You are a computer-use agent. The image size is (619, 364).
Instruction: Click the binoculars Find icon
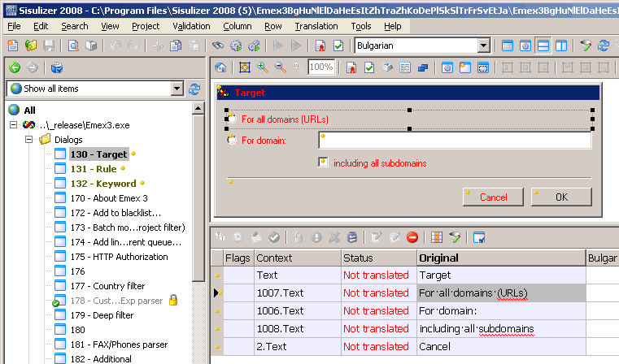(x=217, y=45)
